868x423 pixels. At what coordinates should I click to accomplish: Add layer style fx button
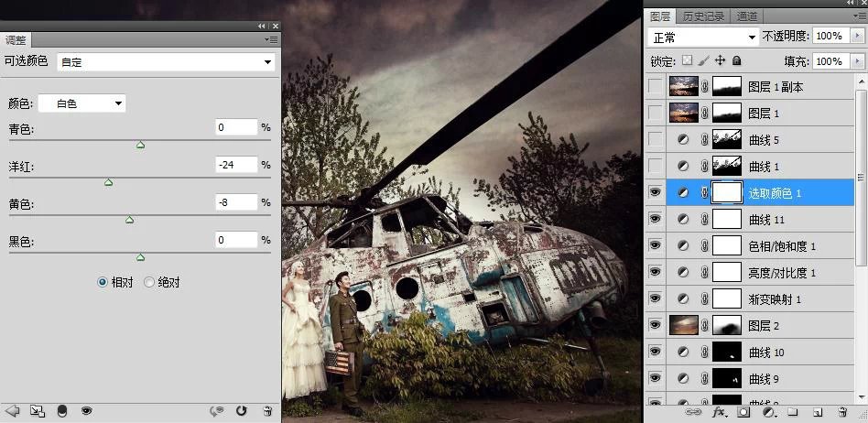(719, 412)
